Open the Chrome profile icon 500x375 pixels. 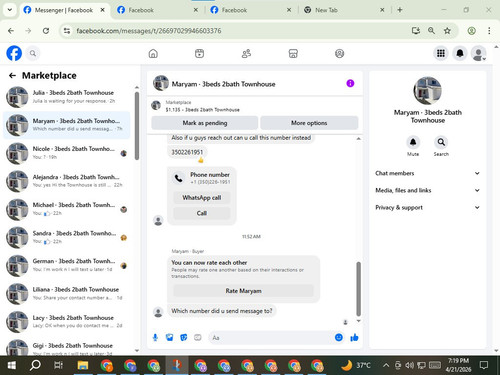tap(471, 31)
